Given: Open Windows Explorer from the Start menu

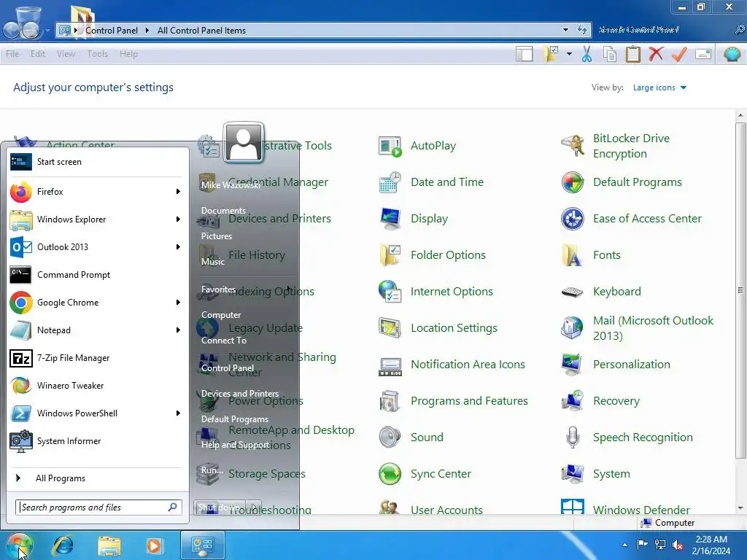Looking at the screenshot, I should pyautogui.click(x=96, y=219).
